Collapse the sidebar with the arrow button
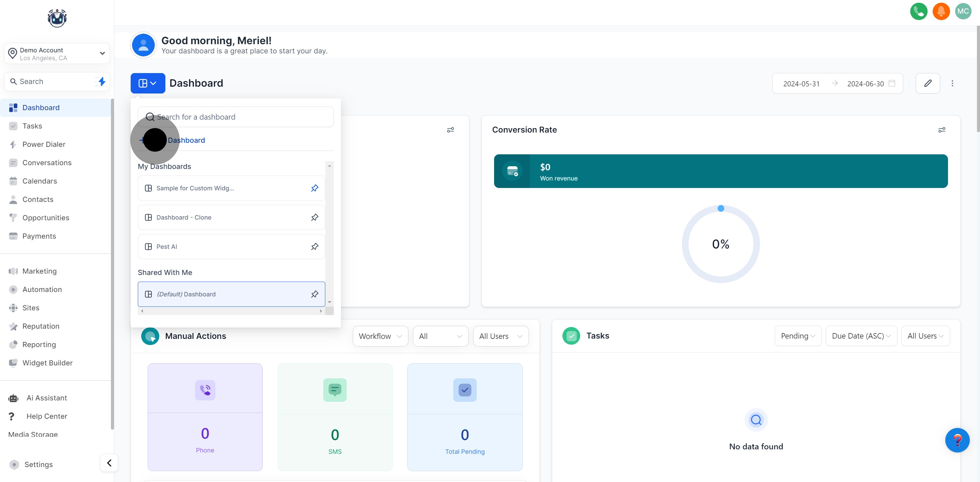The image size is (980, 482). pyautogui.click(x=109, y=463)
